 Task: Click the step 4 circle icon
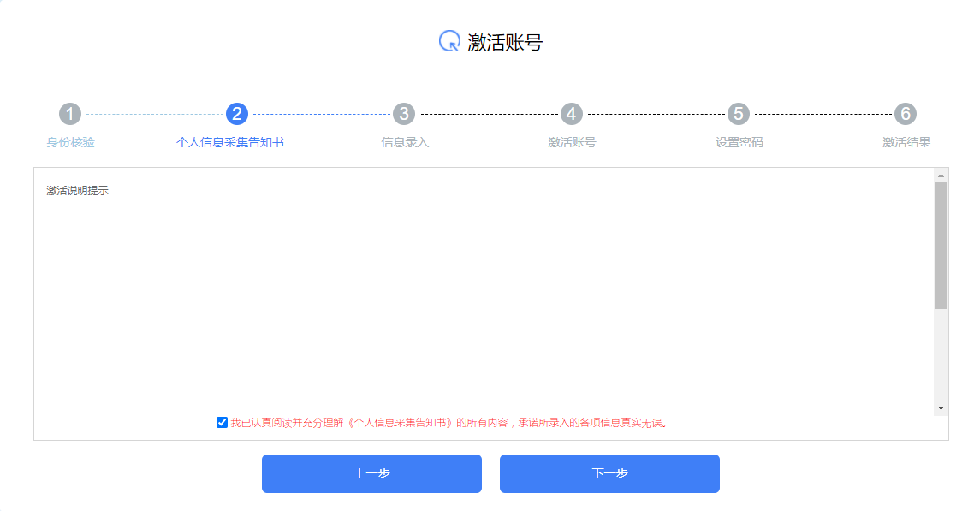tap(571, 114)
